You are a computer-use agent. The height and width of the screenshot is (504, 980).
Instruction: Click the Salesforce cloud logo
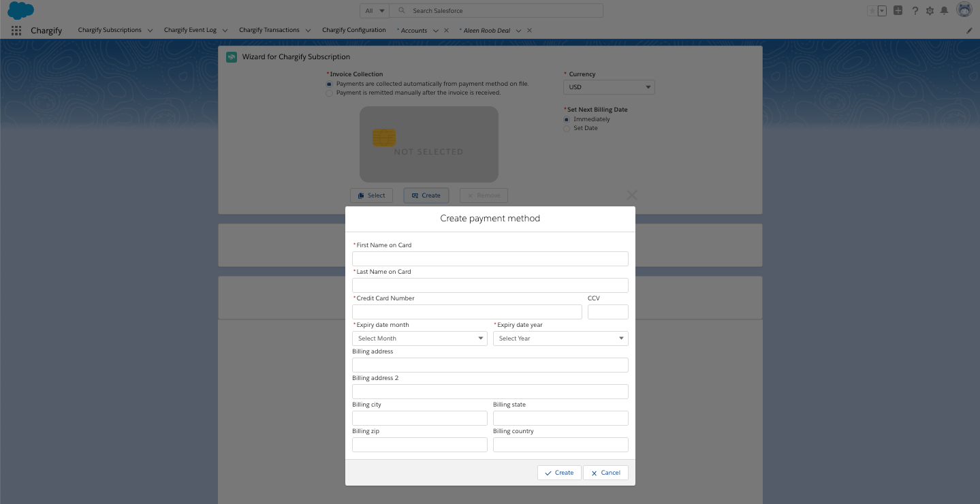(20, 11)
